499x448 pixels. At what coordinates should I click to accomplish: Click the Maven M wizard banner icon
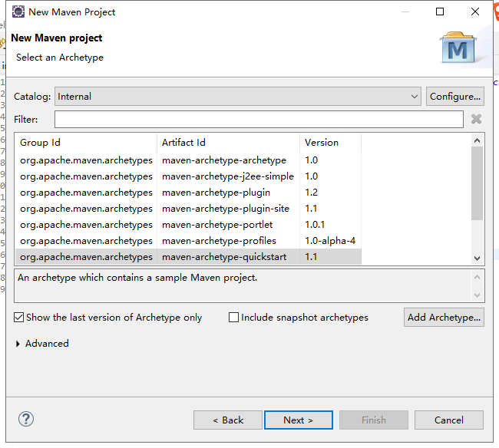(x=458, y=47)
